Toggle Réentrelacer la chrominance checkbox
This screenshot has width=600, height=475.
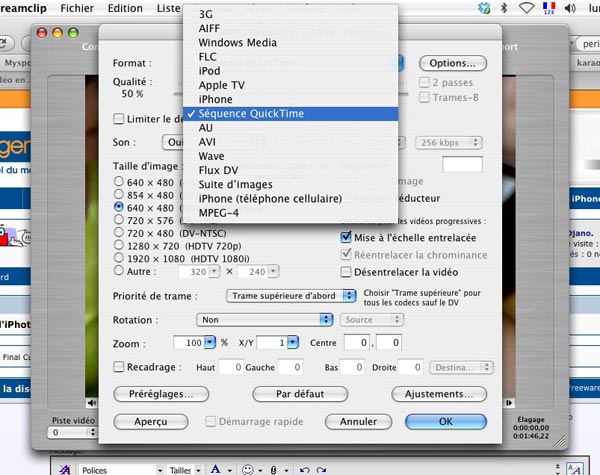(346, 254)
